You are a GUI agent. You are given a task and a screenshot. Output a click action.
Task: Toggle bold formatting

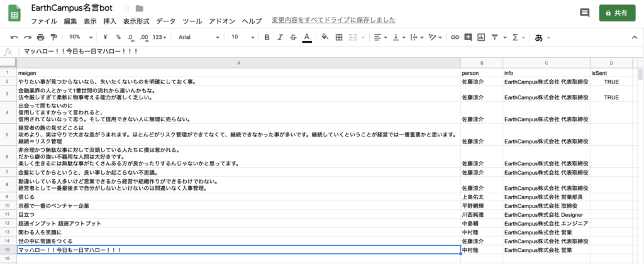pos(267,37)
